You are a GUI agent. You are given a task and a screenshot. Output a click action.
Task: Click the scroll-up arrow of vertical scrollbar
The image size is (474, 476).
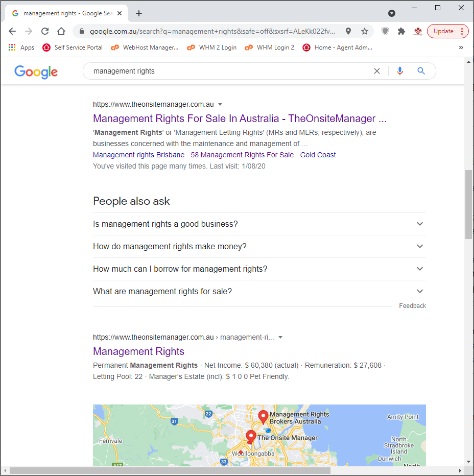point(469,62)
